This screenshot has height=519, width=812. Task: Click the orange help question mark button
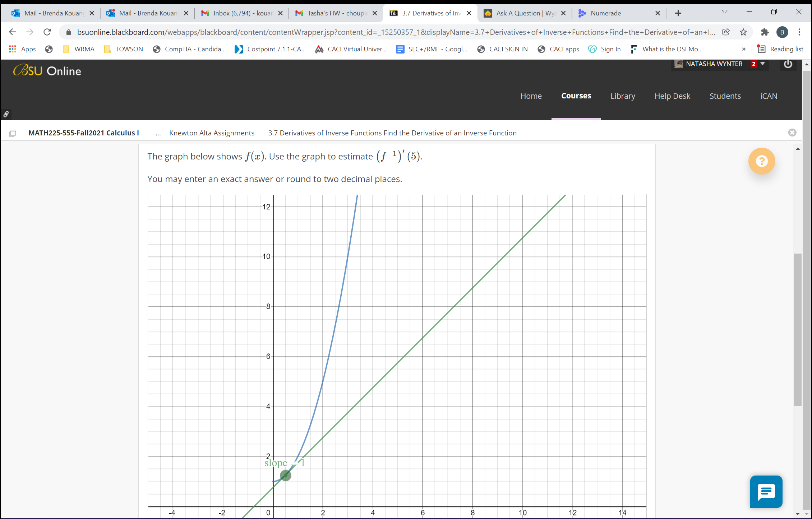pos(762,161)
